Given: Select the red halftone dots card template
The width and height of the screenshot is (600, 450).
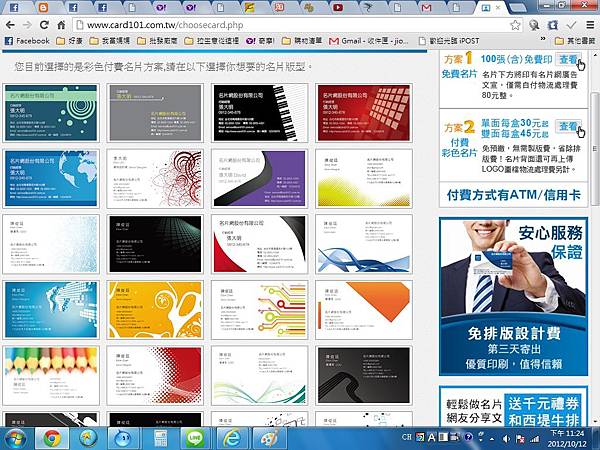Looking at the screenshot, I should pyautogui.click(x=155, y=376).
